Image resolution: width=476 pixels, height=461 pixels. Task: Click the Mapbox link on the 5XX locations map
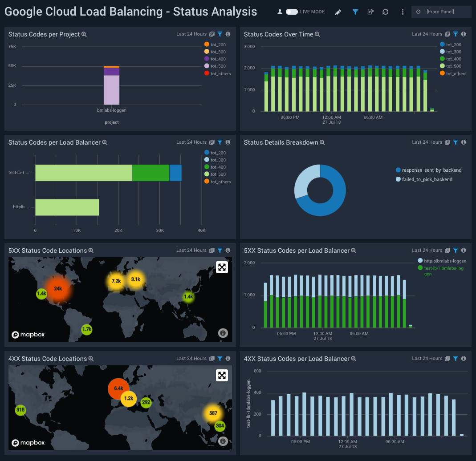(x=27, y=334)
